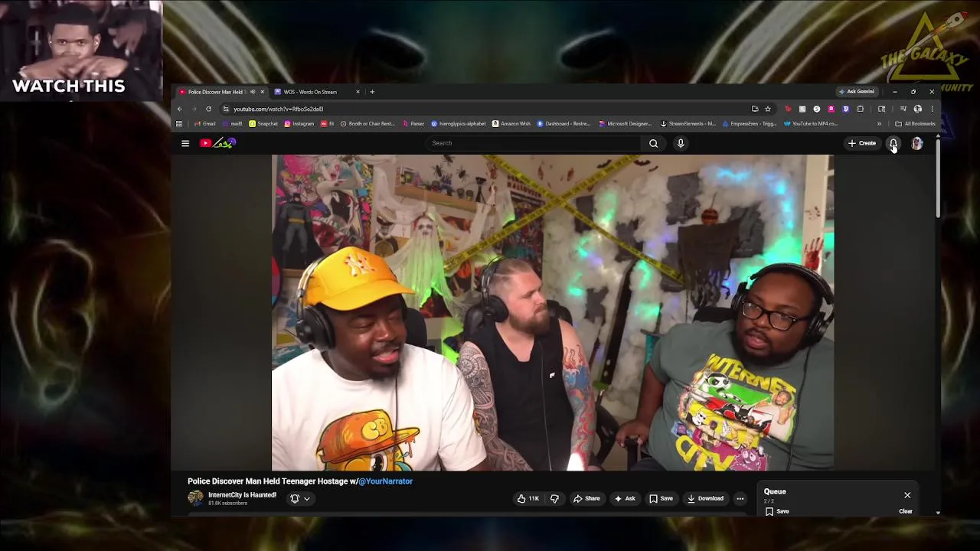Click the pink extension icon in toolbar
980x551 pixels.
(x=831, y=109)
